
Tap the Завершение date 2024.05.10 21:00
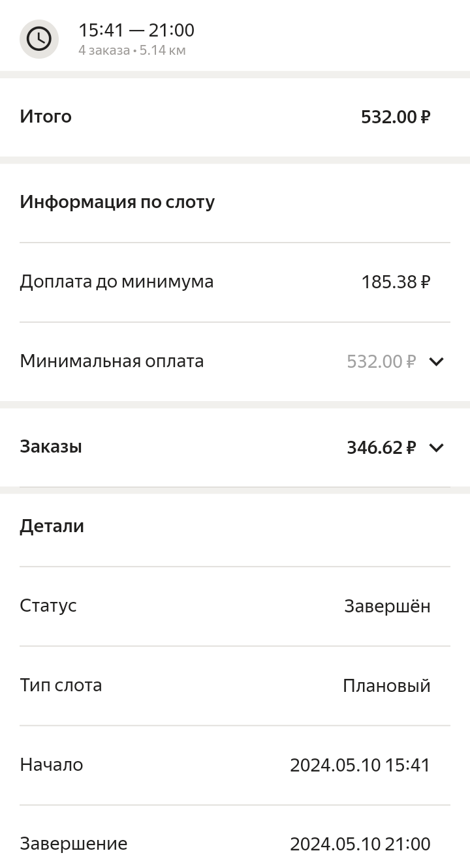(x=360, y=845)
